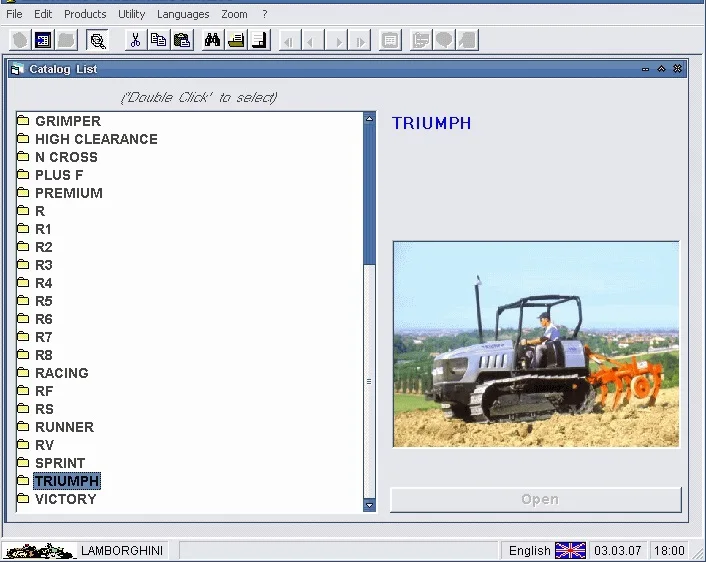Select the VICTORY catalog

coord(66,499)
